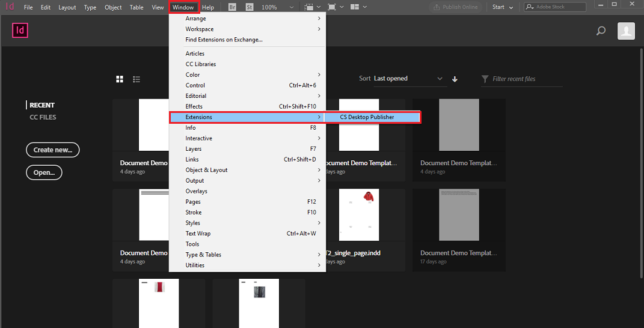Click the filter funnel icon

485,79
